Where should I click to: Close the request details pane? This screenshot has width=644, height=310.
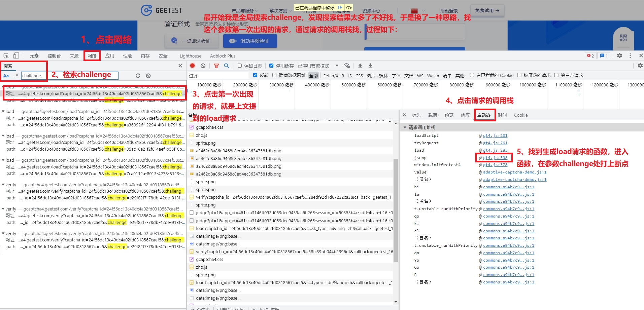(404, 115)
